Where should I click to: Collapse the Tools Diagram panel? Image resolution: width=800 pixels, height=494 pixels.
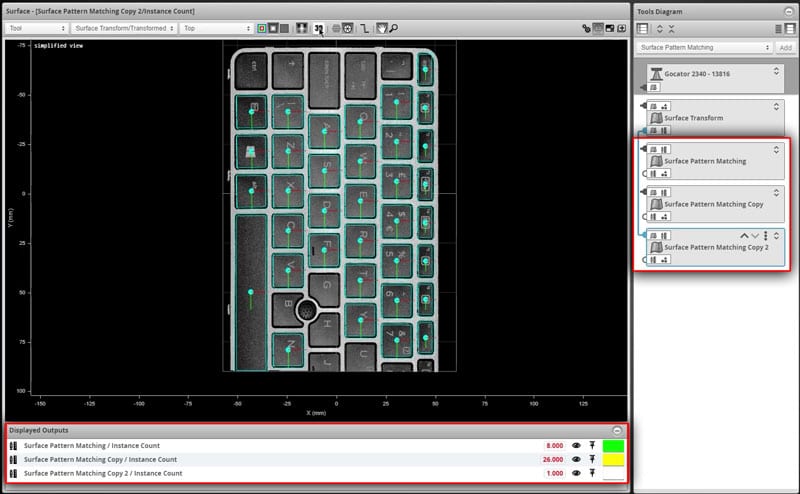pyautogui.click(x=788, y=11)
